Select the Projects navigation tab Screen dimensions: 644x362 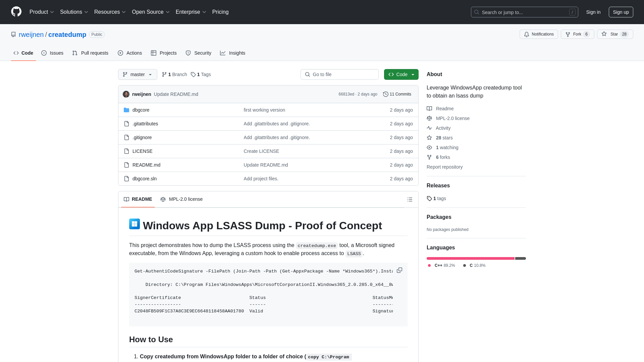(x=164, y=53)
